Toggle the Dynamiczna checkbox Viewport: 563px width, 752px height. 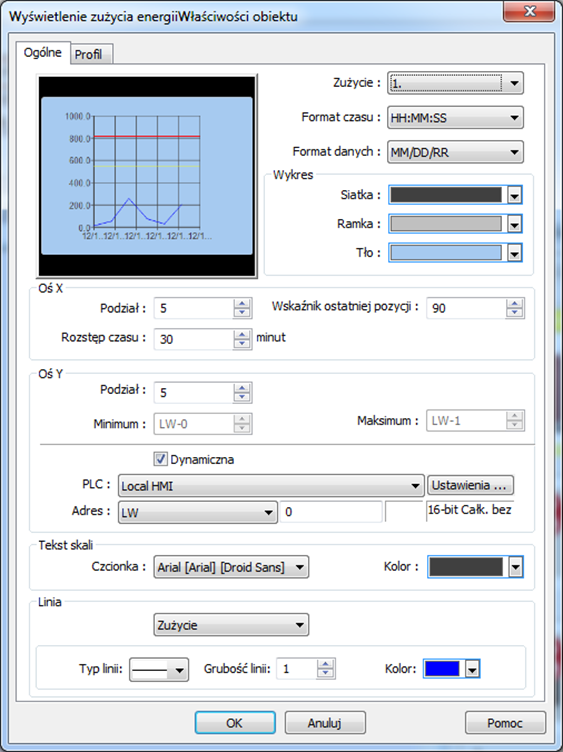160,459
